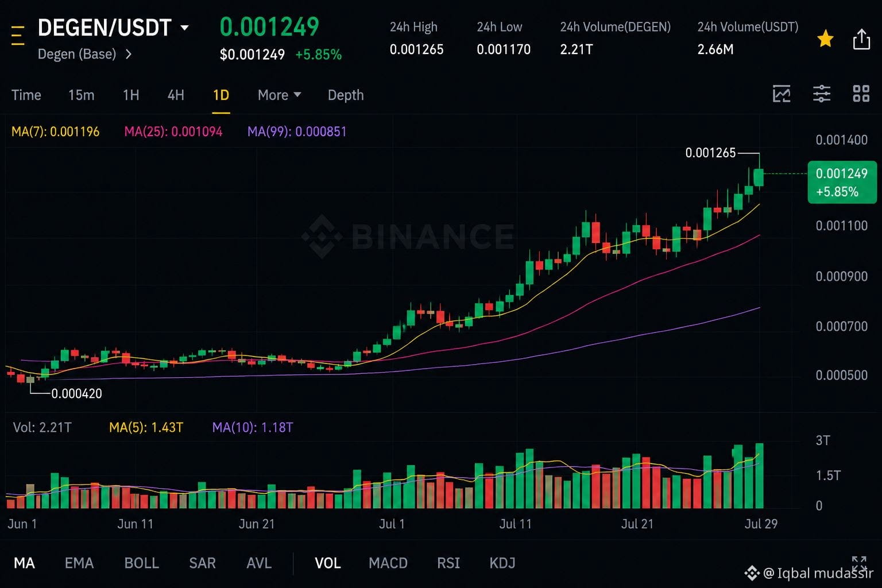The width and height of the screenshot is (882, 588).
Task: Open the chart settings sliders icon
Action: pos(822,94)
